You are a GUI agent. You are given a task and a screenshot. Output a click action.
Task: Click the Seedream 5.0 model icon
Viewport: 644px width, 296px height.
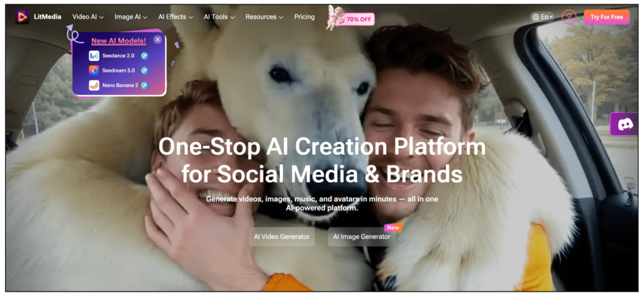point(94,70)
